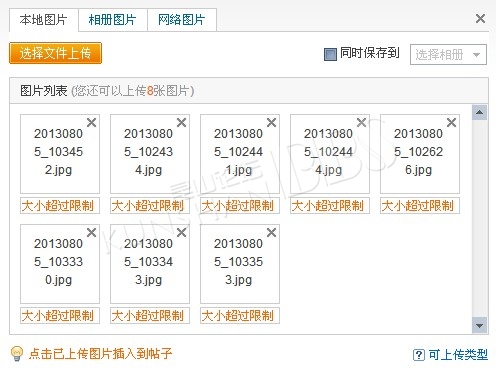Click the 可上传类型 help link
The image size is (496, 373).
tap(458, 354)
